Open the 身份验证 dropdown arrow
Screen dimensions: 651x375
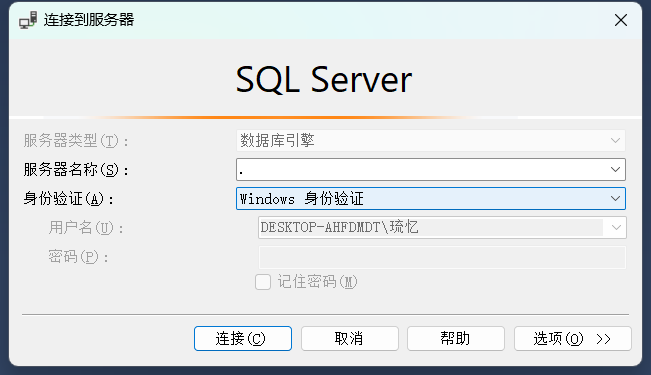(615, 199)
